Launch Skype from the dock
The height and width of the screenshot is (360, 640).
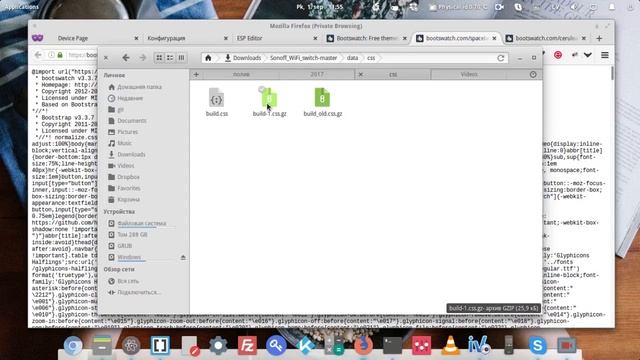click(538, 346)
